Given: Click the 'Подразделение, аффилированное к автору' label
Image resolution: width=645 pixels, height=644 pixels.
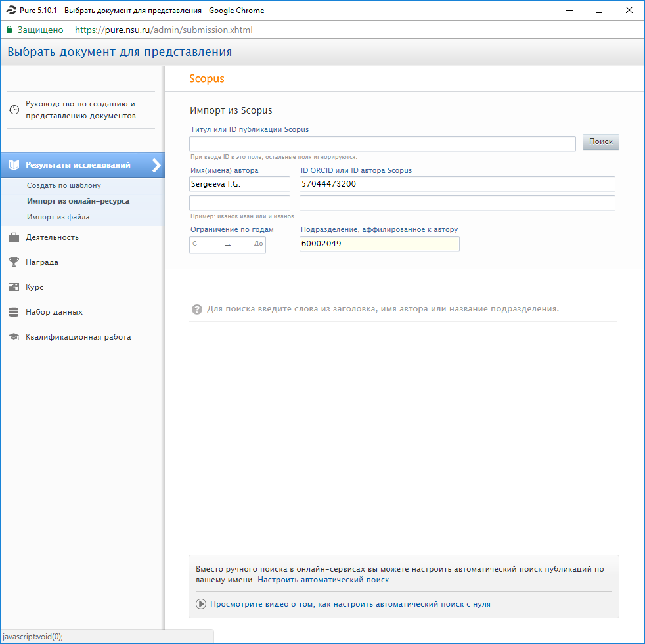Looking at the screenshot, I should point(379,229).
